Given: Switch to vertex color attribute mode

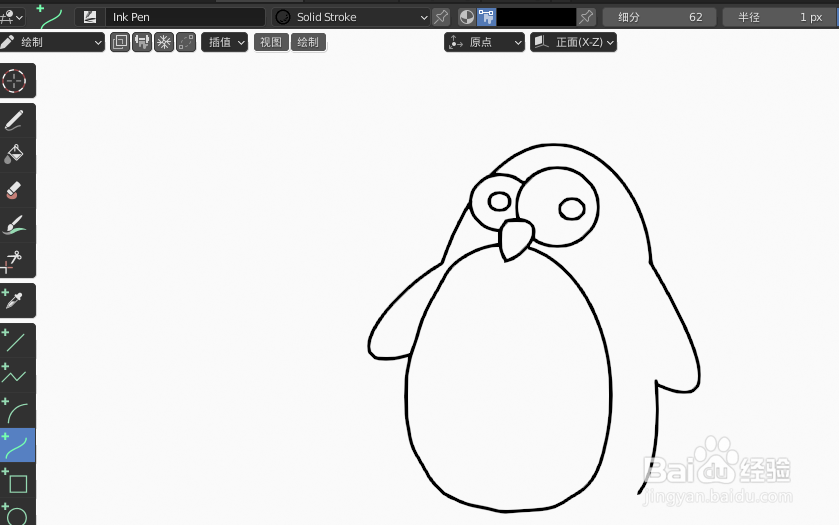Looking at the screenshot, I should pyautogui.click(x=486, y=17).
